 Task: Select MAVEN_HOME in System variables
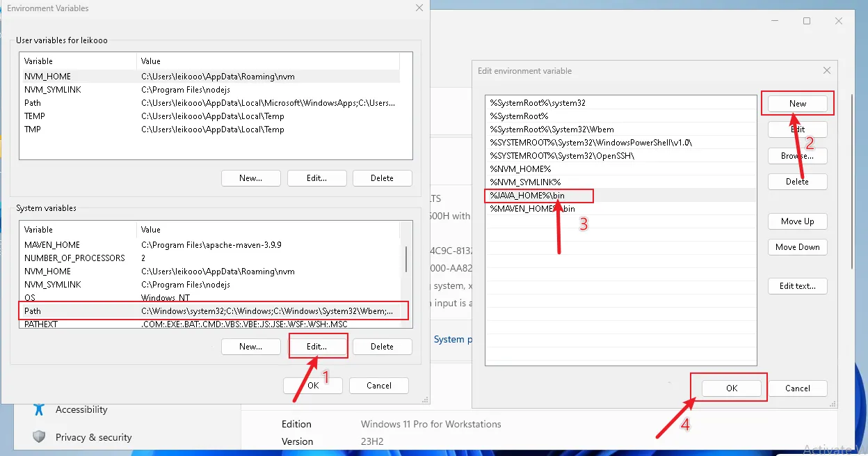coord(209,245)
